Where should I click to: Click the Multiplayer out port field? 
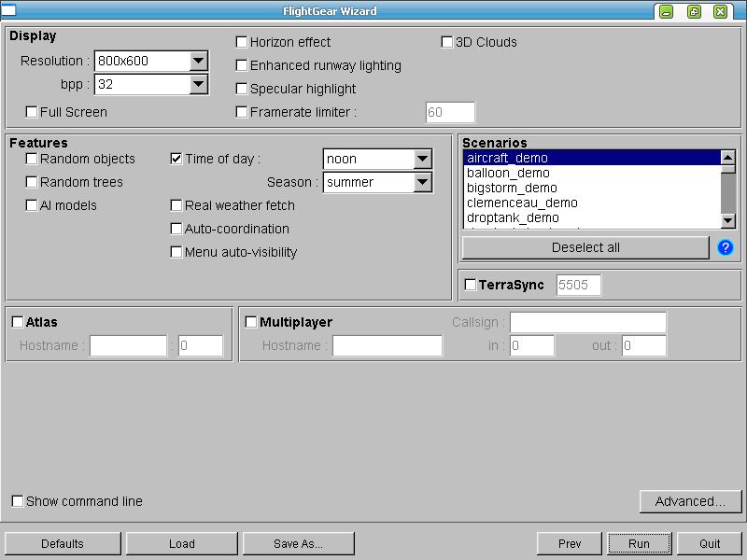644,345
